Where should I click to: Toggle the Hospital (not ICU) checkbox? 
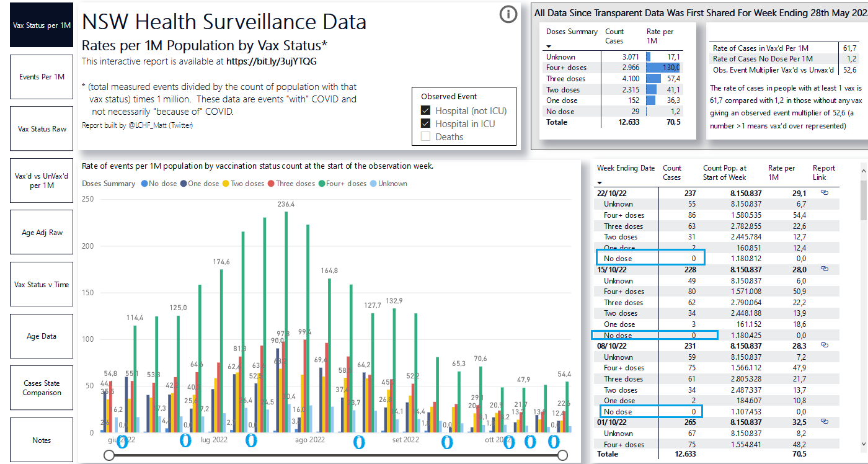point(425,110)
